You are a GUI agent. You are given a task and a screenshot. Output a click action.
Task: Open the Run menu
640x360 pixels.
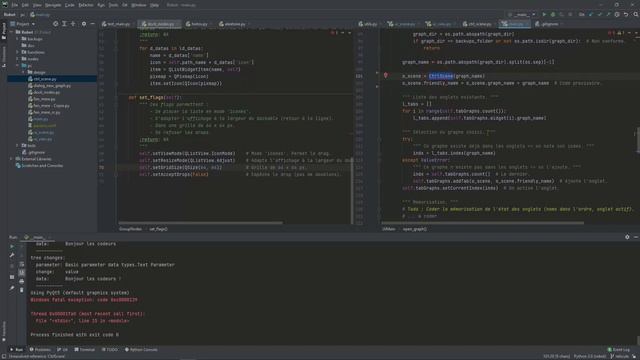[101, 5]
